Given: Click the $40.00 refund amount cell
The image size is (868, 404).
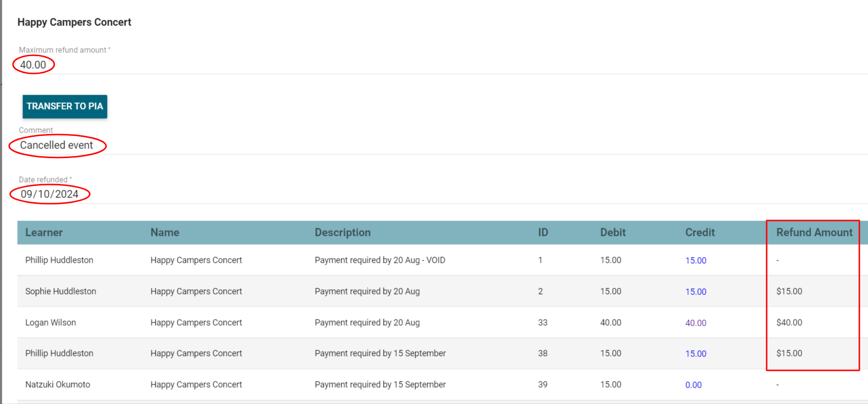Looking at the screenshot, I should tap(789, 322).
